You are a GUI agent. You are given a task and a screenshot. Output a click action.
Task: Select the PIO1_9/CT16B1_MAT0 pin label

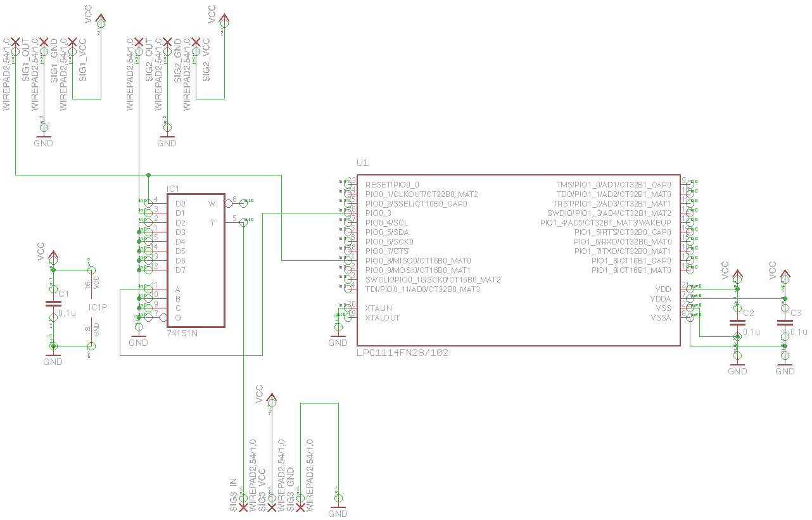(x=631, y=270)
